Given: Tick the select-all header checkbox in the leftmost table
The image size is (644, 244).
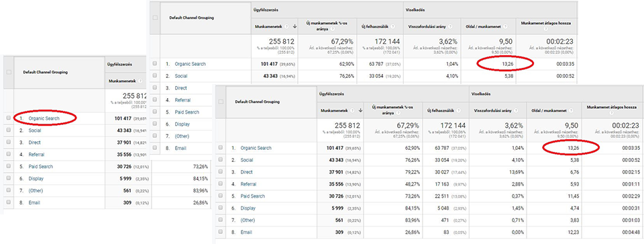Looking at the screenshot, I should (x=9, y=72).
